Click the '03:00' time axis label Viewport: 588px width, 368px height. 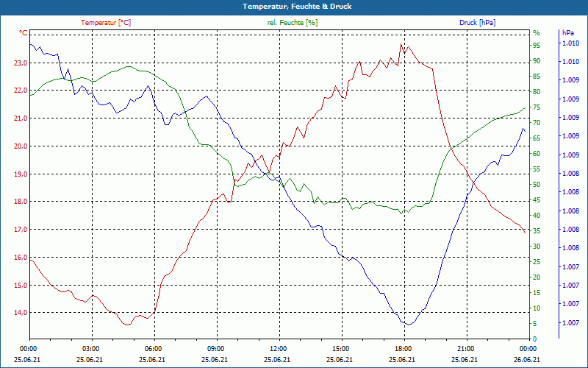tap(90, 348)
